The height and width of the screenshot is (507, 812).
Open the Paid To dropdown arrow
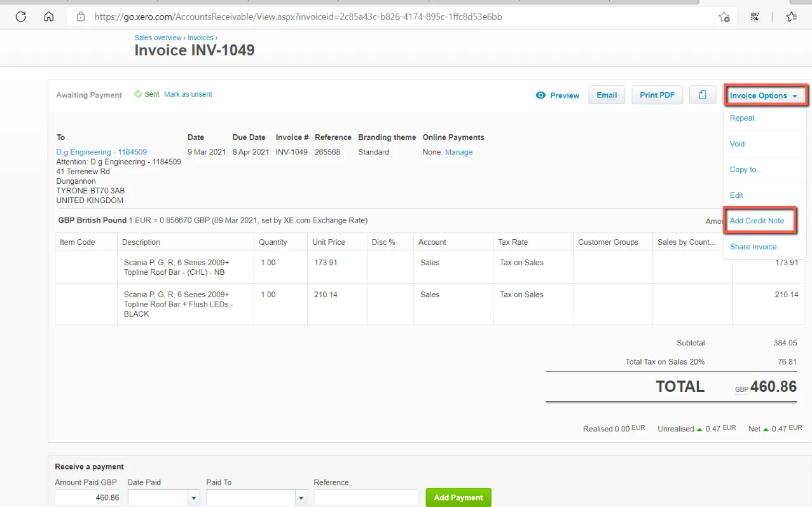point(301,497)
